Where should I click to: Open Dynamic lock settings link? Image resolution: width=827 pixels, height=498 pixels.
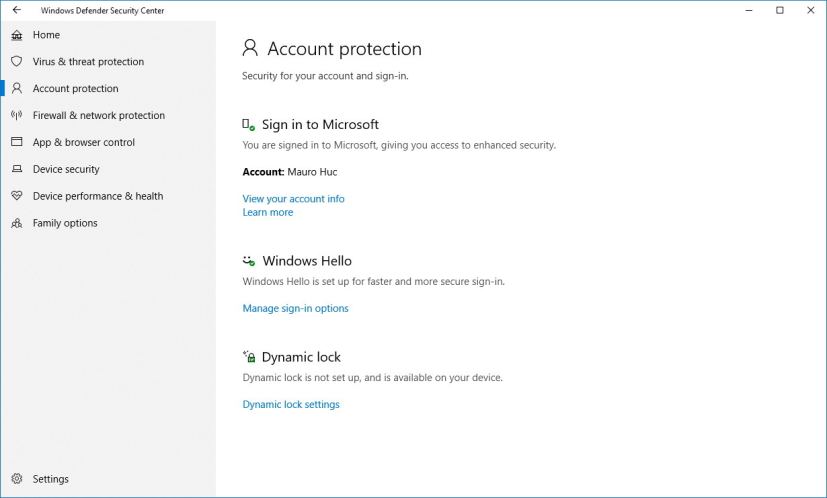(291, 404)
